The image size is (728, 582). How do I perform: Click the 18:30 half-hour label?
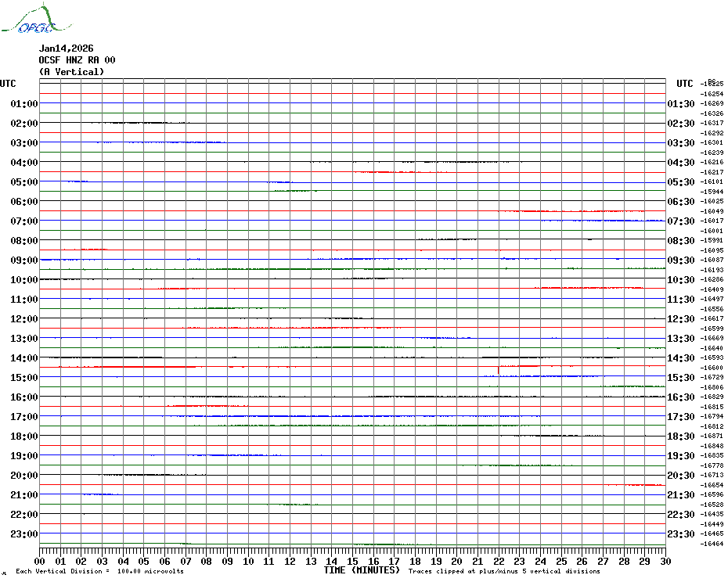(681, 436)
